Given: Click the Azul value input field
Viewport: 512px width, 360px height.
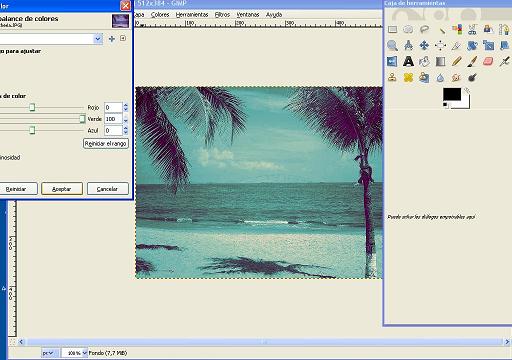Looking at the screenshot, I should click(x=113, y=130).
